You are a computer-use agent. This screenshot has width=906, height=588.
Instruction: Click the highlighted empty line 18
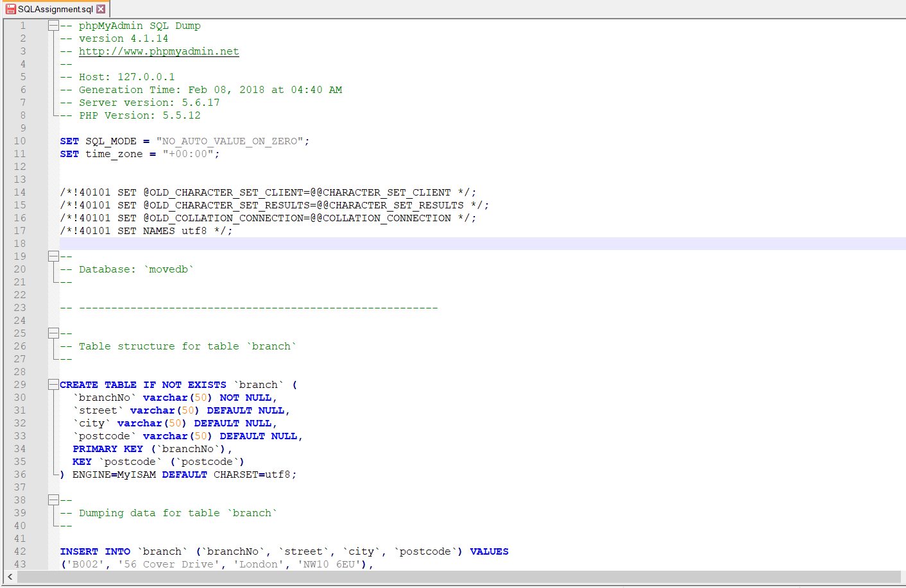[257, 243]
